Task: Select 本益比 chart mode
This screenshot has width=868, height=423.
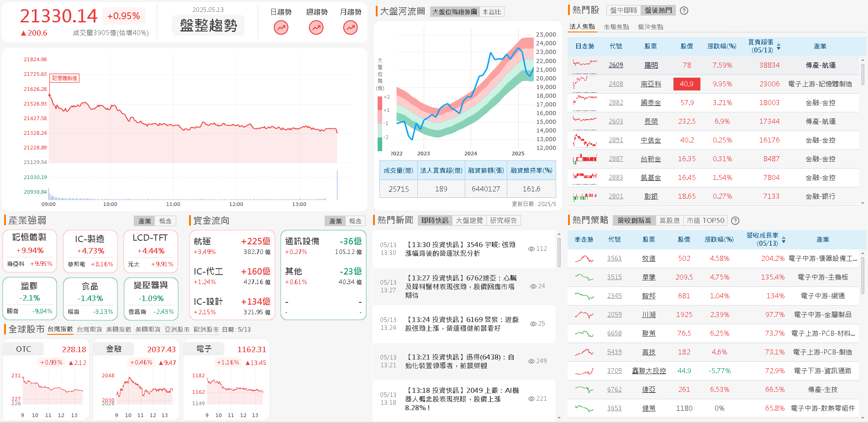Action: click(x=491, y=12)
